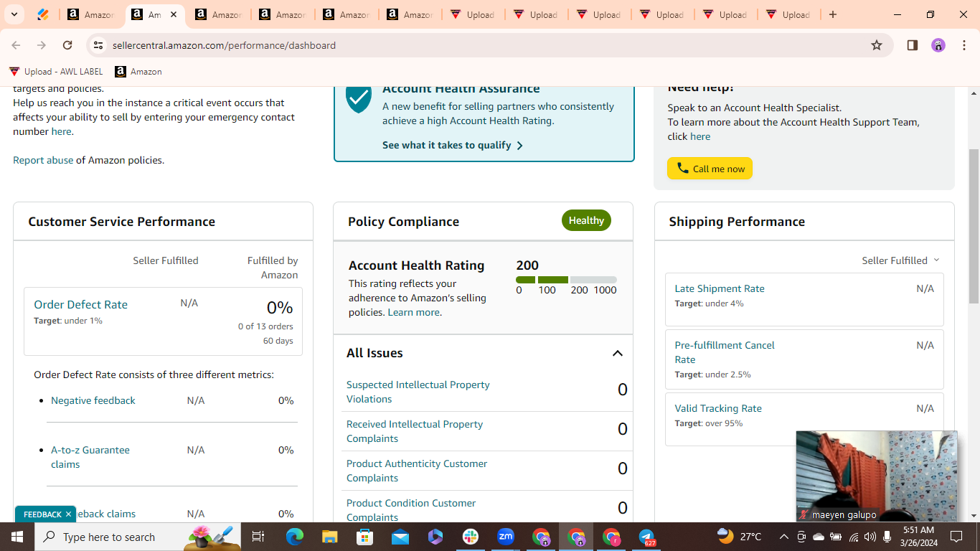Click the Account Health Assurance shield icon
This screenshot has width=980, height=551.
(x=359, y=98)
